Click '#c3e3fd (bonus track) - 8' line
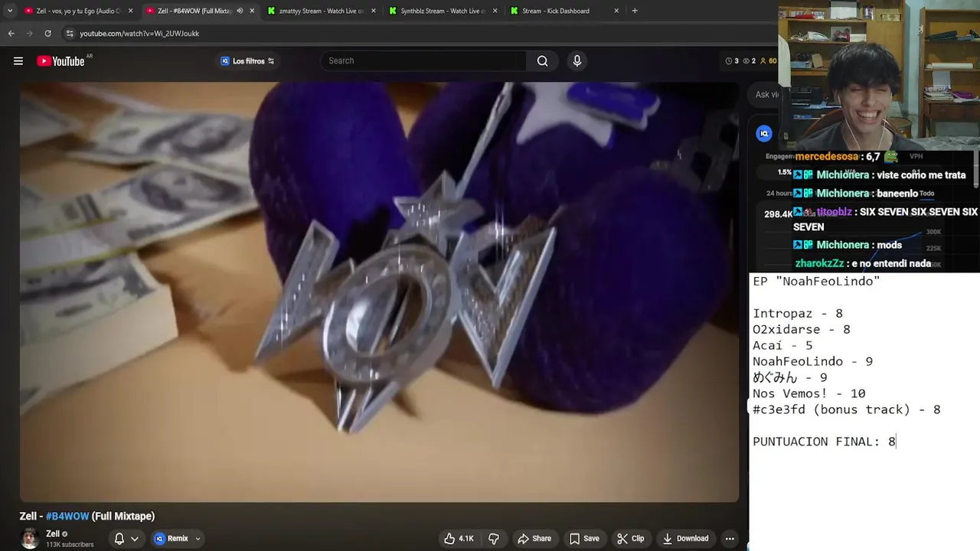 (x=846, y=409)
